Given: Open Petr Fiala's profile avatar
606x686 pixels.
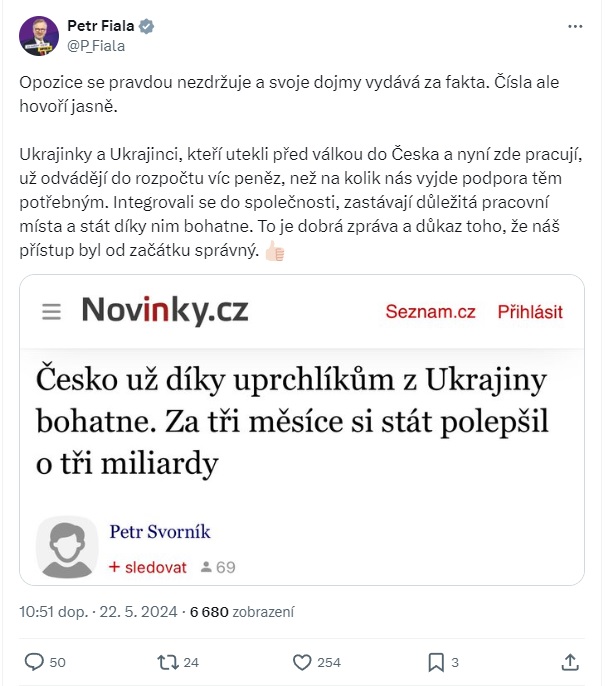Looking at the screenshot, I should click(x=39, y=36).
